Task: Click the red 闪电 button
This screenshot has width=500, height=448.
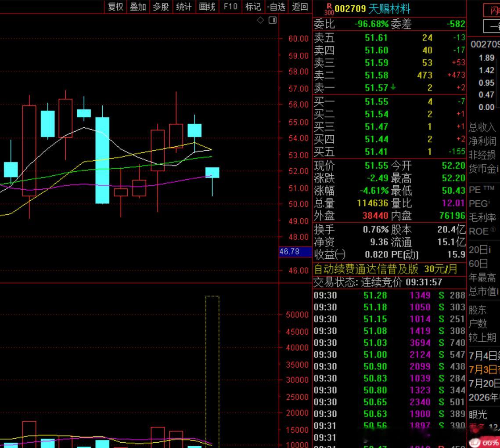Action: [x=492, y=11]
